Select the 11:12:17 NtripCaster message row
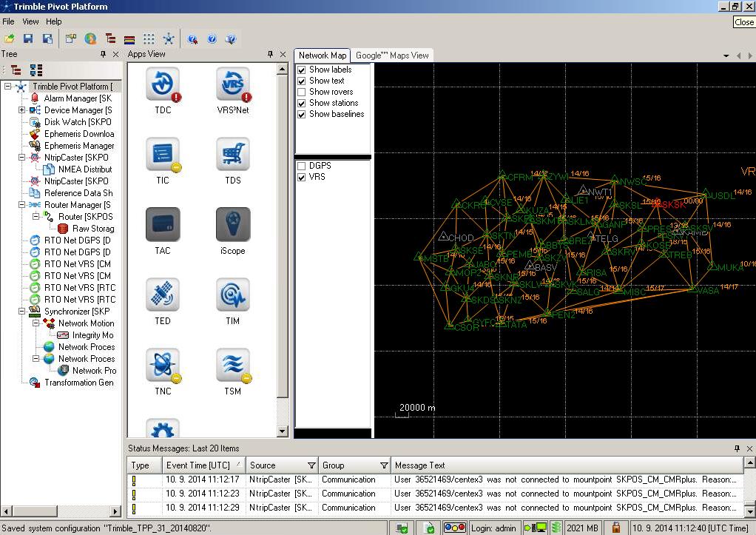The width and height of the screenshot is (756, 535). point(435,480)
